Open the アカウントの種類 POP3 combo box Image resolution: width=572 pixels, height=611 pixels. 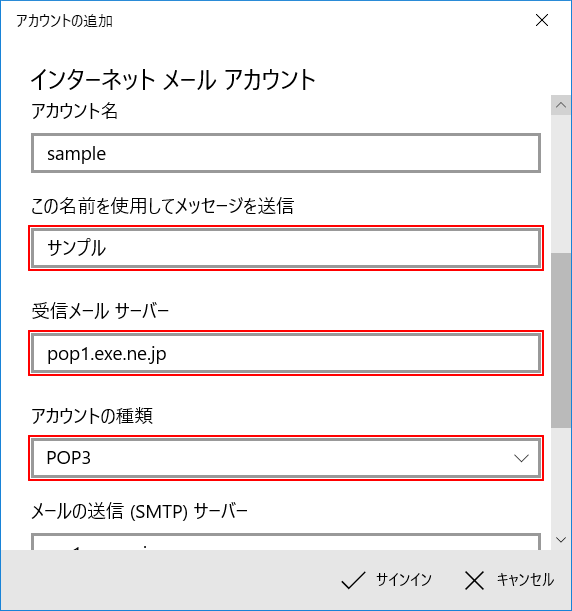tap(286, 458)
